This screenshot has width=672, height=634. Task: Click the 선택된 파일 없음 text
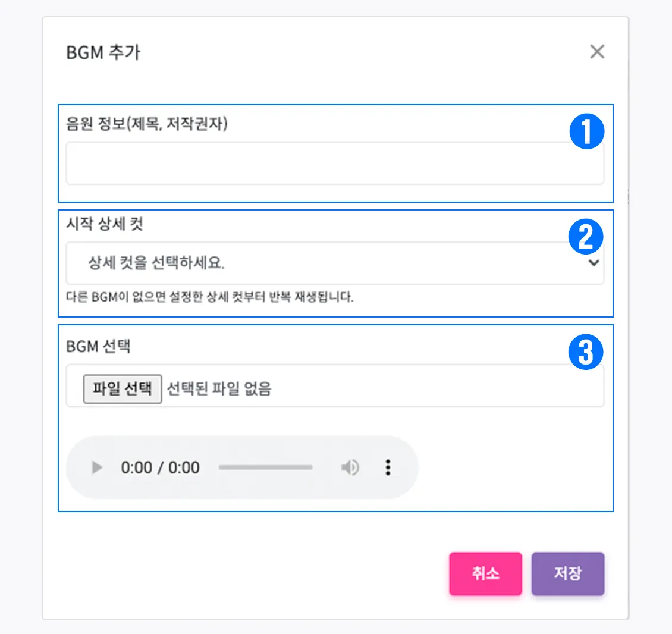(x=219, y=389)
